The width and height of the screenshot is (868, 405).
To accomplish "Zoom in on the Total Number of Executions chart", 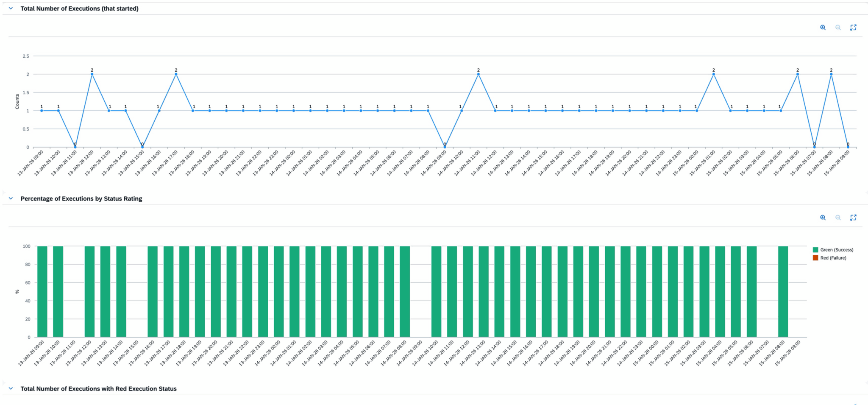I will click(x=823, y=28).
